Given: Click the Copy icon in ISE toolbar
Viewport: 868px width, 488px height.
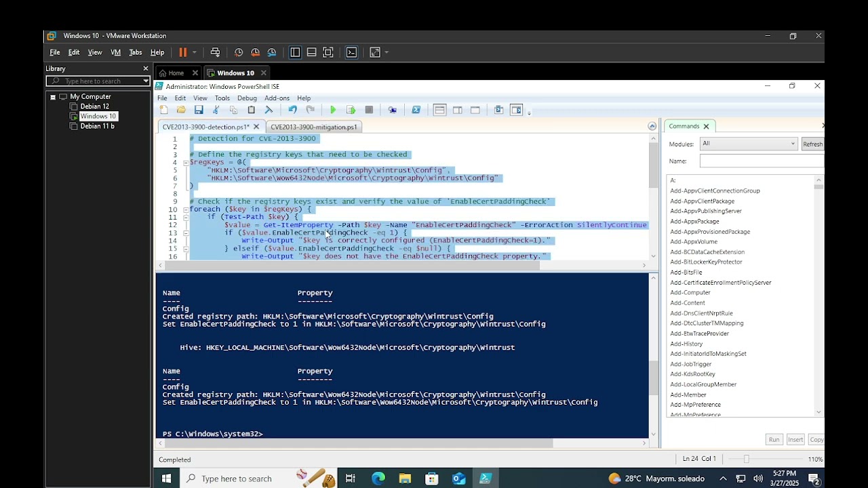Looking at the screenshot, I should pyautogui.click(x=233, y=110).
